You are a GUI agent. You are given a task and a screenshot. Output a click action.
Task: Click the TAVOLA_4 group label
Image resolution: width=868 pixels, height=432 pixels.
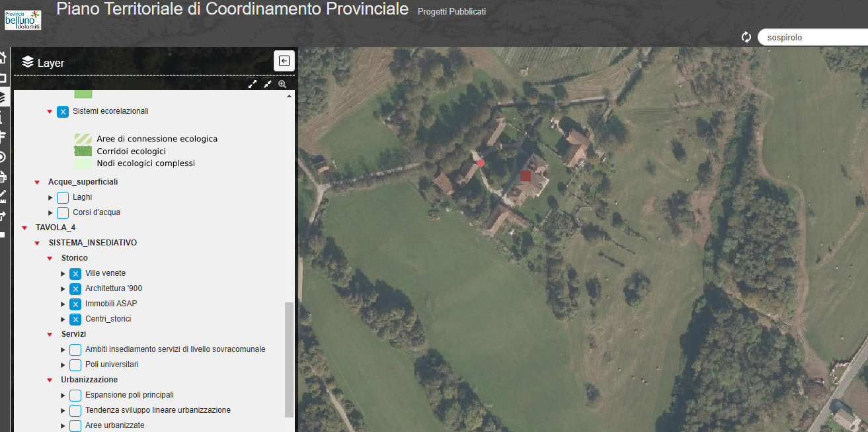click(56, 228)
